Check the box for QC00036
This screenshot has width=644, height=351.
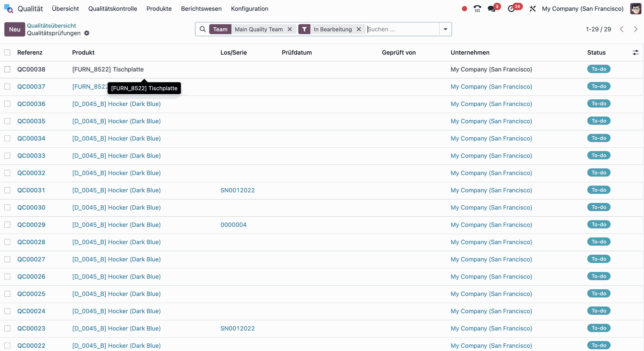7,104
